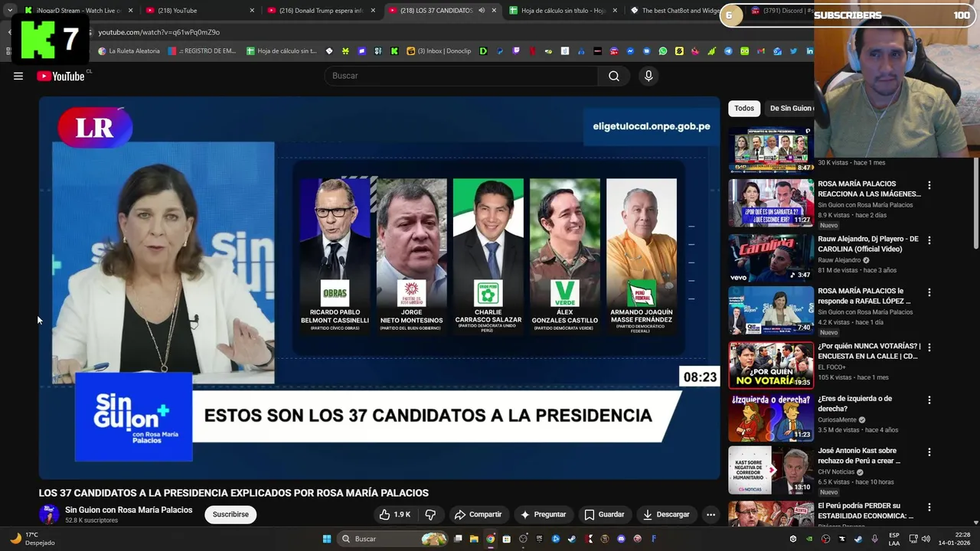Click the Descargar download button
The image size is (980, 551).
tap(666, 514)
